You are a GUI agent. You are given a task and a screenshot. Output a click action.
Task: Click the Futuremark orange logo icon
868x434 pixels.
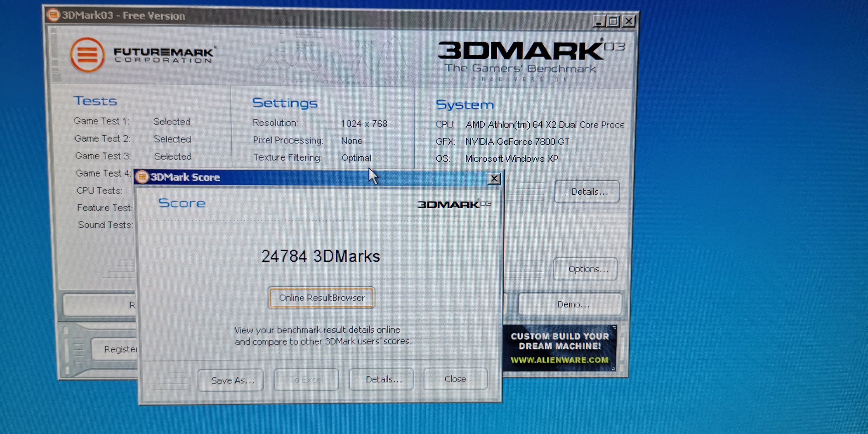coord(87,55)
